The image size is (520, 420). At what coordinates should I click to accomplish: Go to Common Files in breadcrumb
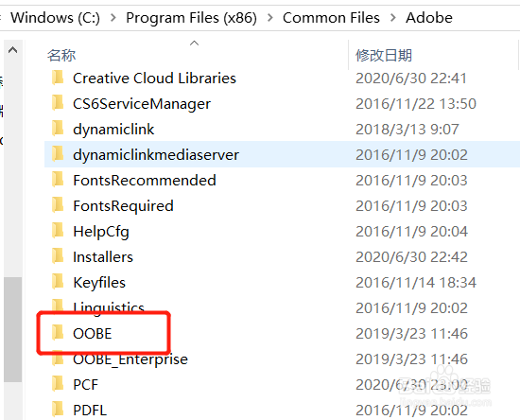[331, 18]
